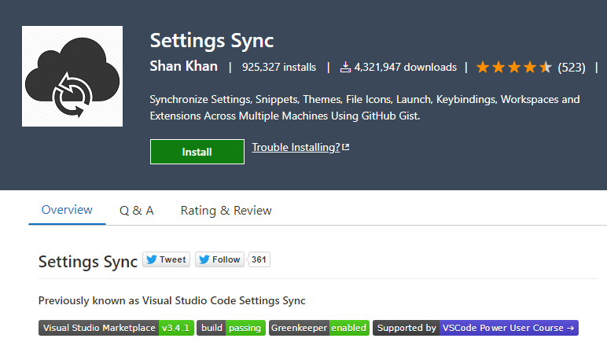Click the half-filled fifth rating star
Viewport: 607px width, 364px height.
click(x=546, y=68)
